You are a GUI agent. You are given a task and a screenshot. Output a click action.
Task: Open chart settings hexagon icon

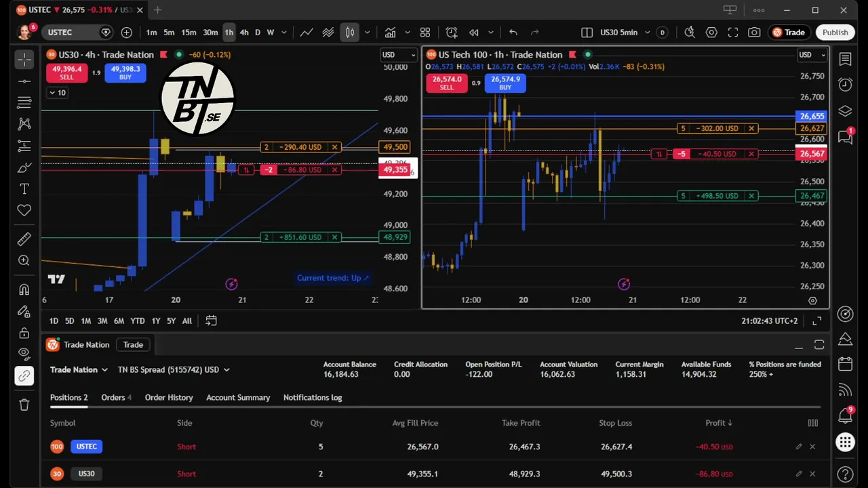pyautogui.click(x=711, y=33)
